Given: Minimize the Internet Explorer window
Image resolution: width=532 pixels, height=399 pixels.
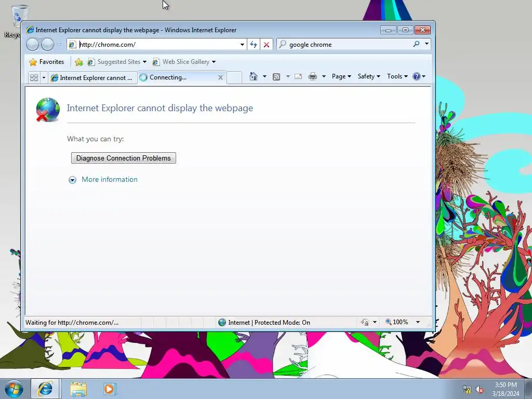Looking at the screenshot, I should (388, 30).
